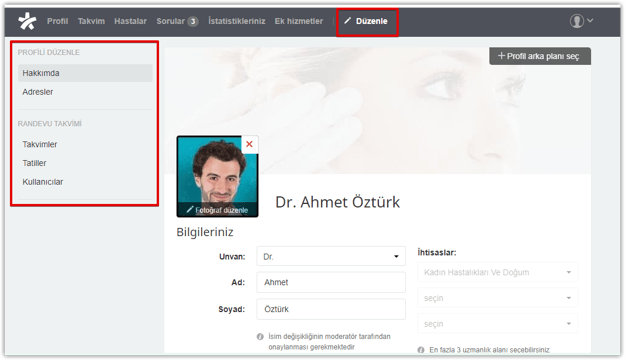Select Hakkımda in the sidebar
The height and width of the screenshot is (360, 625).
pyautogui.click(x=85, y=73)
